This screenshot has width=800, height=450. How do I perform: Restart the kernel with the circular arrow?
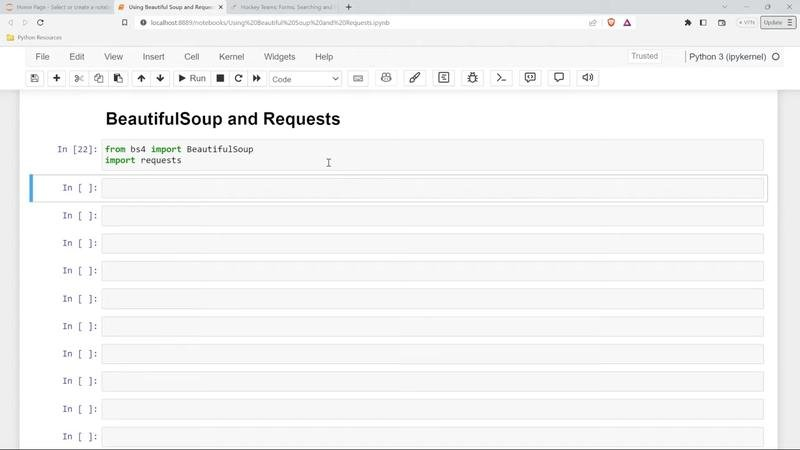(238, 78)
